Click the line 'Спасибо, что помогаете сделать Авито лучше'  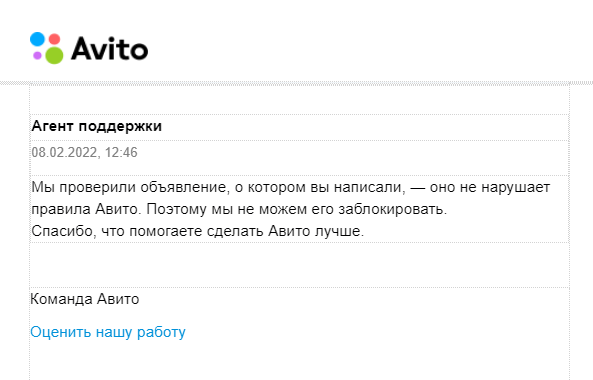click(197, 231)
